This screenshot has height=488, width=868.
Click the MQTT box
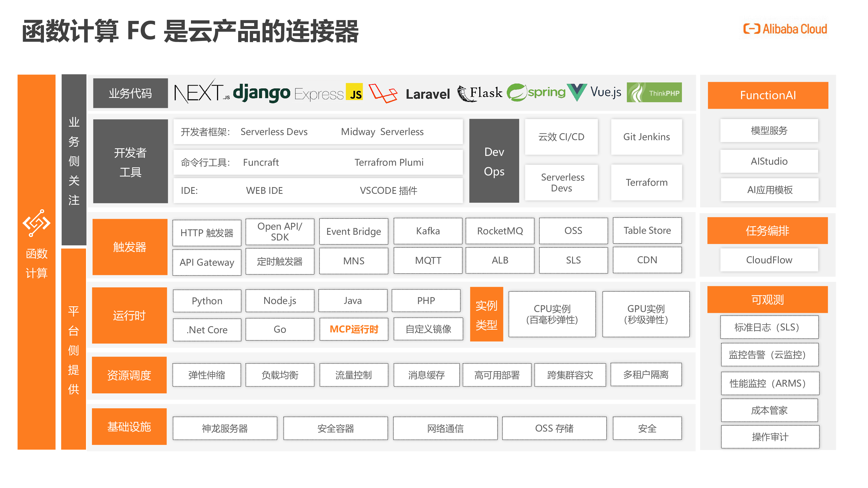click(x=428, y=260)
